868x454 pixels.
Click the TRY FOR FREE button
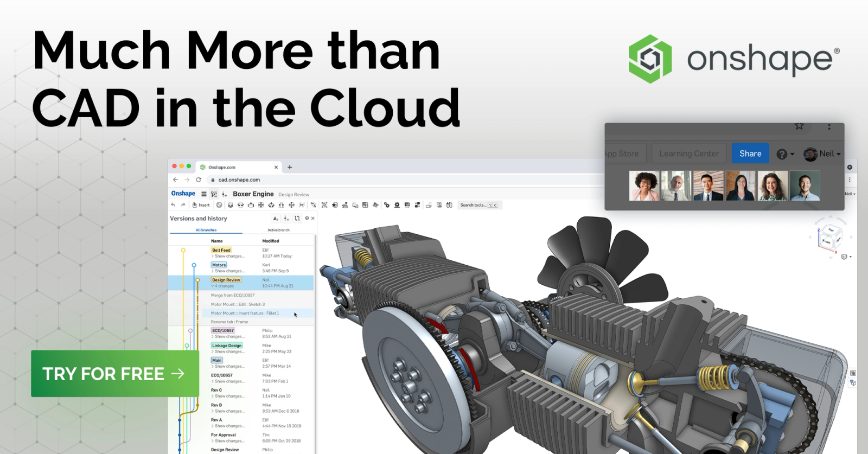coord(115,374)
